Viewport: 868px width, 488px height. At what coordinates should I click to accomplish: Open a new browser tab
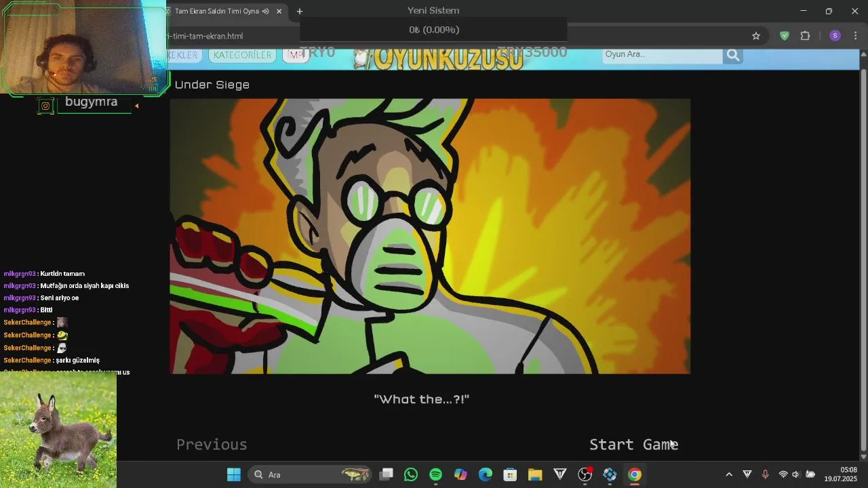click(x=299, y=12)
